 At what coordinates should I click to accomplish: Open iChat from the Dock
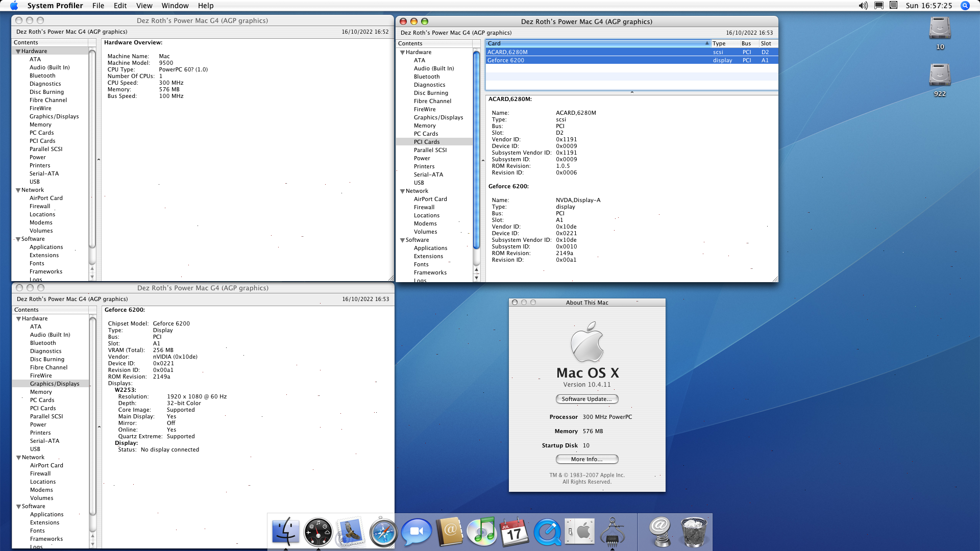(x=416, y=532)
